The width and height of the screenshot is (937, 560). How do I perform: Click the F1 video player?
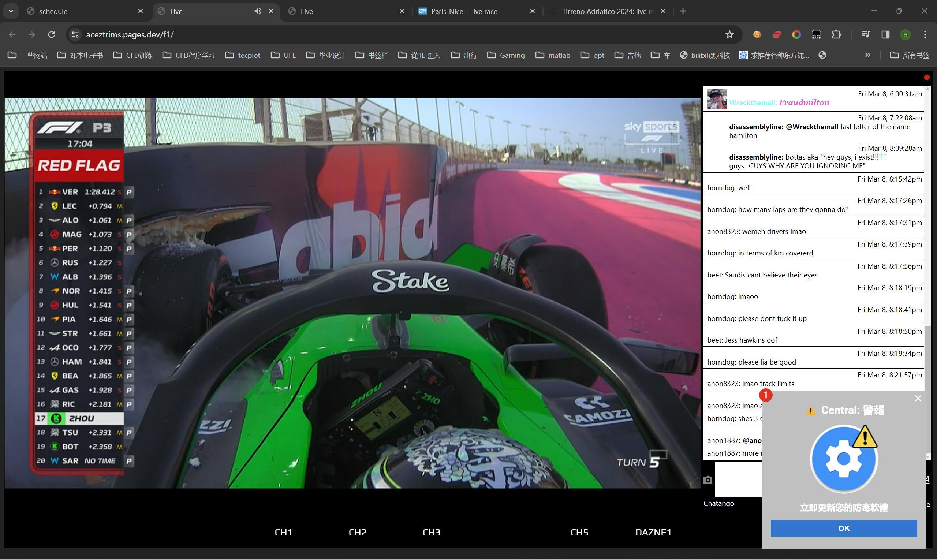(x=352, y=293)
